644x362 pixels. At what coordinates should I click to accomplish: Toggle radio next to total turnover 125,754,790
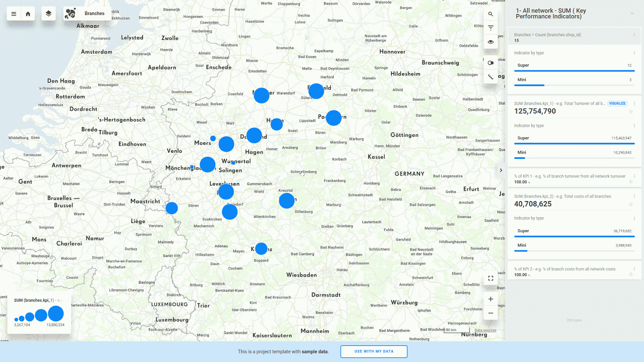[631, 112]
